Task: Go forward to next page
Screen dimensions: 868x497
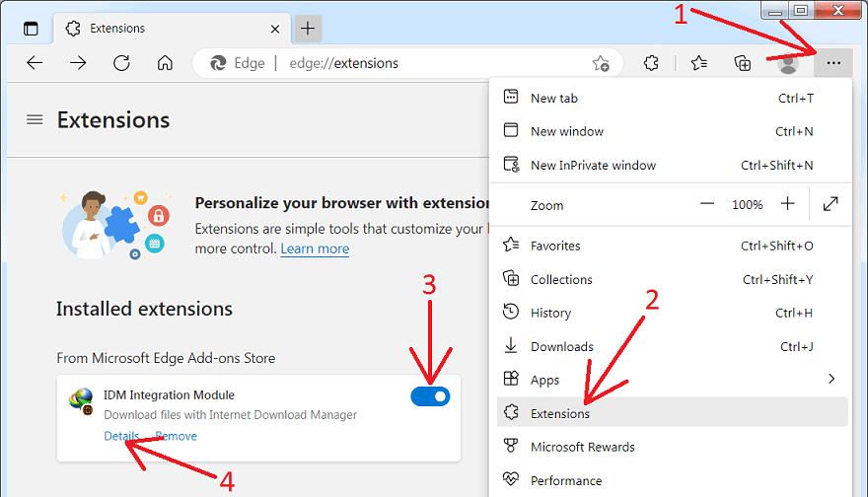Action: (x=78, y=63)
